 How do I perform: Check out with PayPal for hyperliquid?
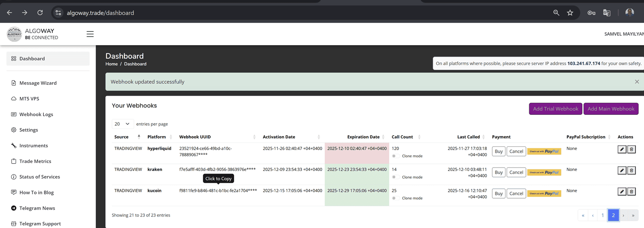pyautogui.click(x=544, y=151)
